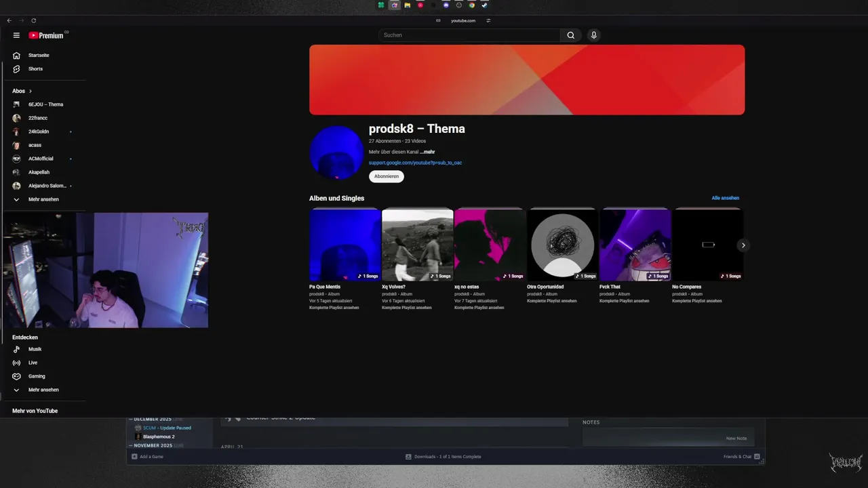Expand Mehr ansehen under Entdecken
Viewport: 868px width, 488px height.
(x=43, y=390)
